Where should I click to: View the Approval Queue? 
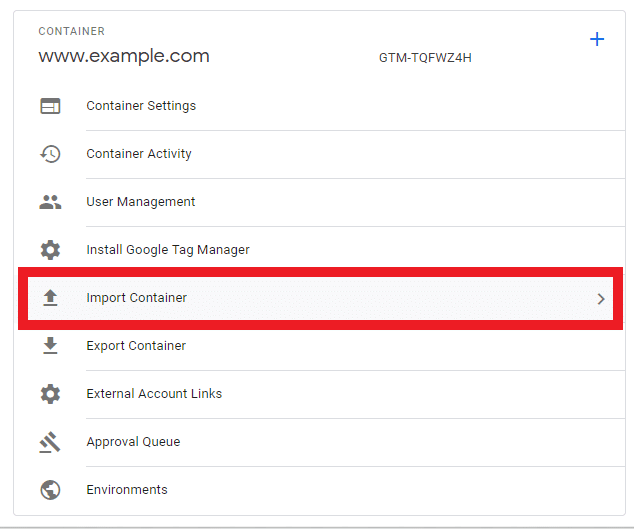coord(133,442)
